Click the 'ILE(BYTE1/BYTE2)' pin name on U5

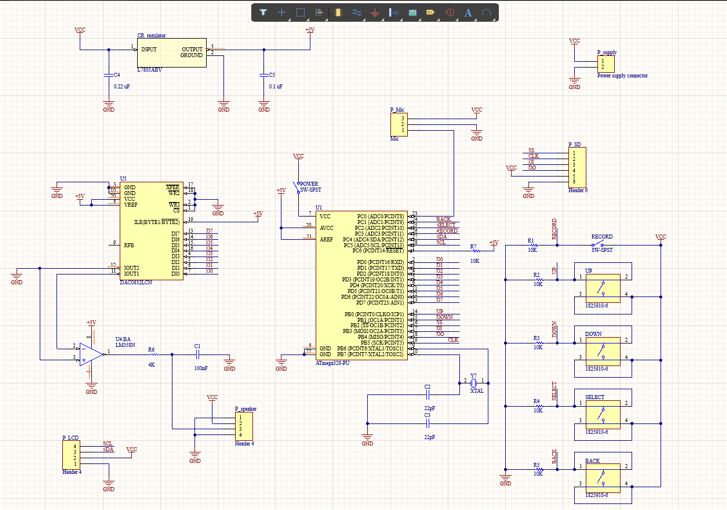157,222
